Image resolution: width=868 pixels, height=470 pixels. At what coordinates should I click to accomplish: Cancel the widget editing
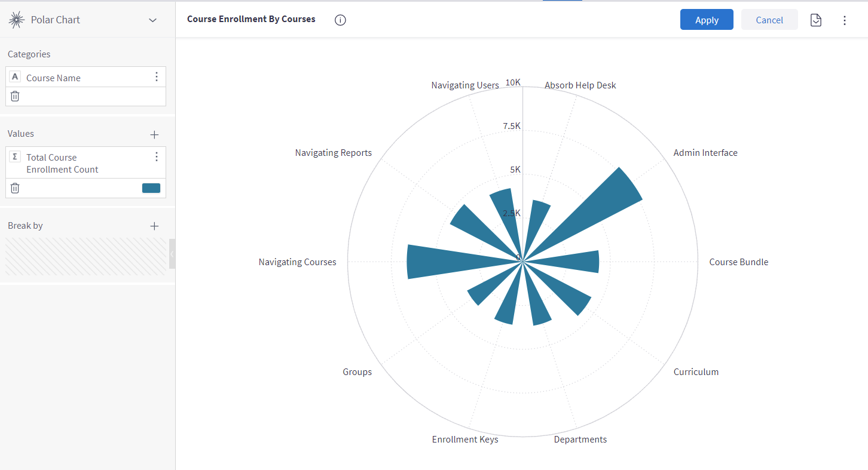point(769,20)
